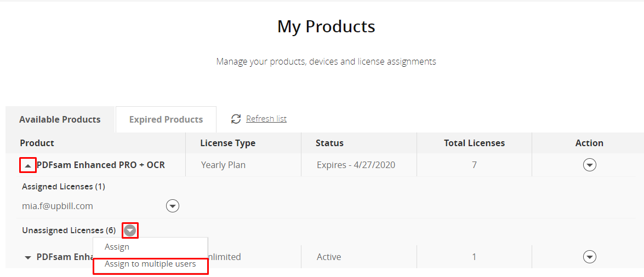The height and width of the screenshot is (277, 644).
Task: Click total licenses value 1
Action: (475, 257)
